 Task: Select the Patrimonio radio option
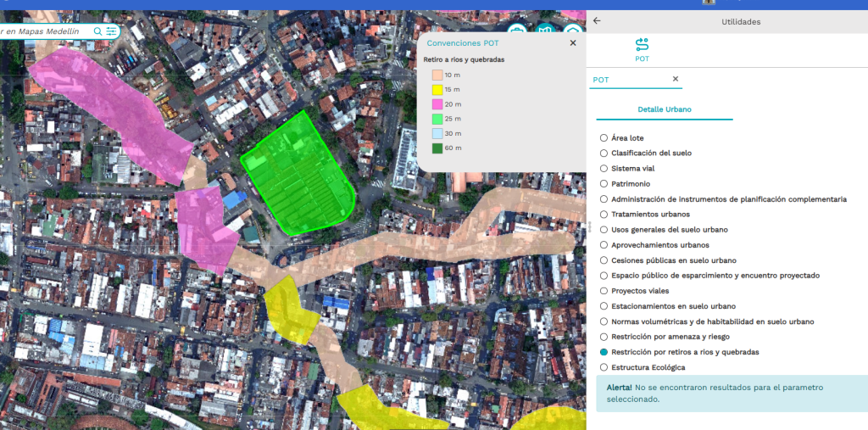point(604,183)
